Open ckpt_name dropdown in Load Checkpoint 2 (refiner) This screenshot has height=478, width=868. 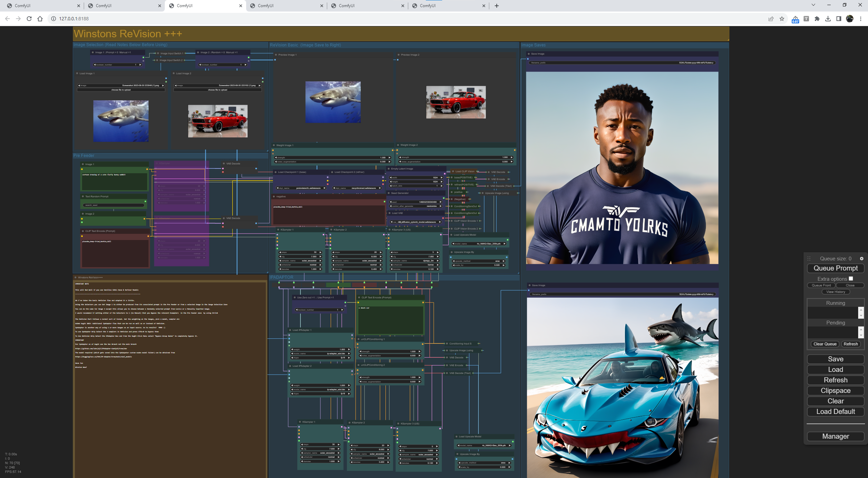point(357,188)
